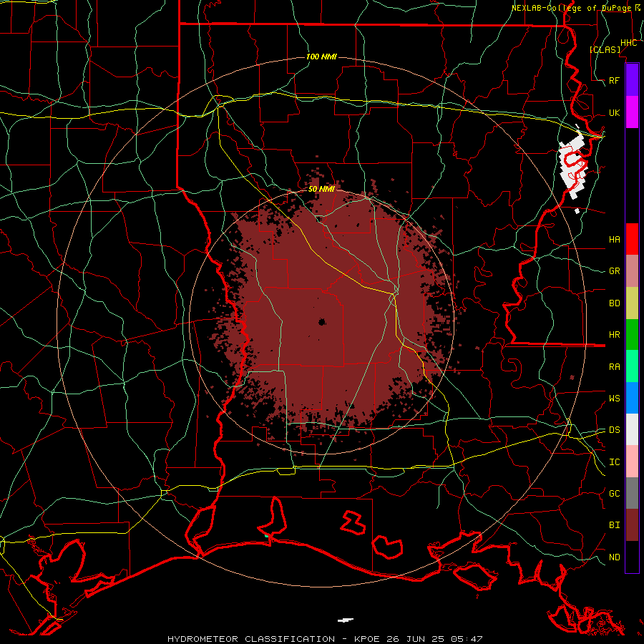This screenshot has height=644, width=644.
Task: Click the DS white legend swatch
Action: (632, 429)
